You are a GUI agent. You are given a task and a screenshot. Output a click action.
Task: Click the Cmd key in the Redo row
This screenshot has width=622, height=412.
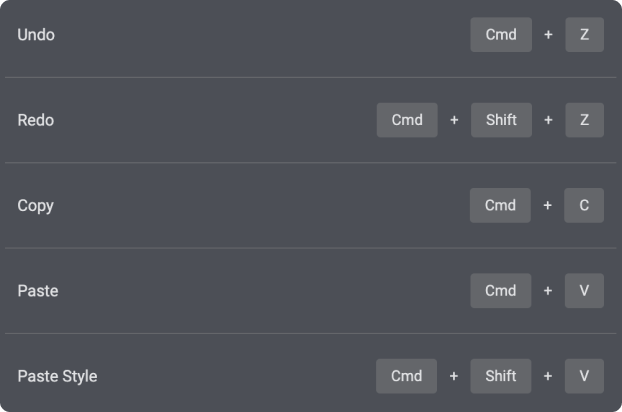pyautogui.click(x=407, y=120)
